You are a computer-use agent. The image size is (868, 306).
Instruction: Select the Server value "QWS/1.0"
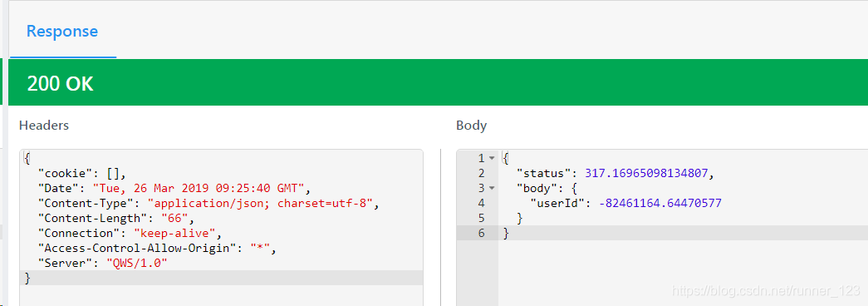coord(136,263)
